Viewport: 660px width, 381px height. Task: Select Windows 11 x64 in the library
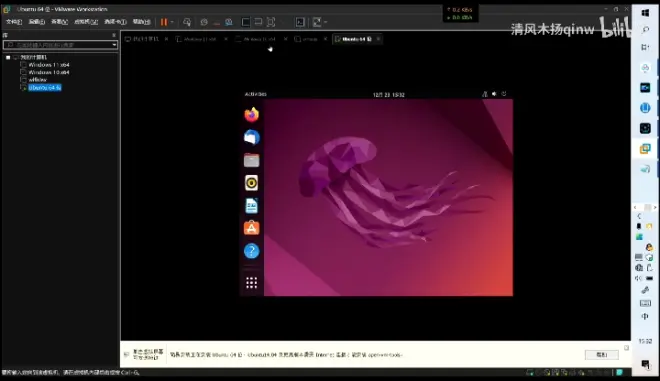(49, 65)
